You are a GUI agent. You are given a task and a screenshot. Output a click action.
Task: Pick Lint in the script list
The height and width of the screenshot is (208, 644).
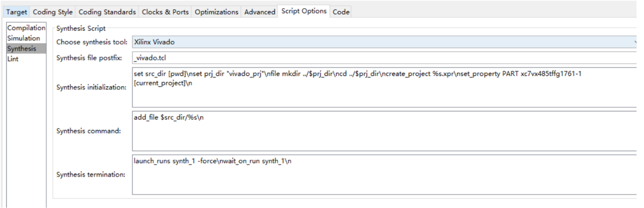pos(13,59)
